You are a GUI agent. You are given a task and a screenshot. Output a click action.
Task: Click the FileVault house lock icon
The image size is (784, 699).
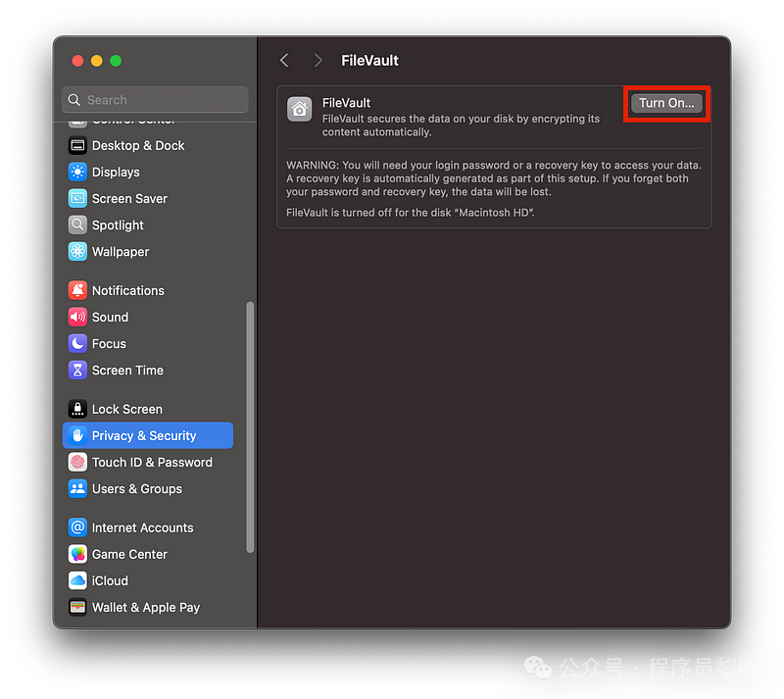(299, 109)
